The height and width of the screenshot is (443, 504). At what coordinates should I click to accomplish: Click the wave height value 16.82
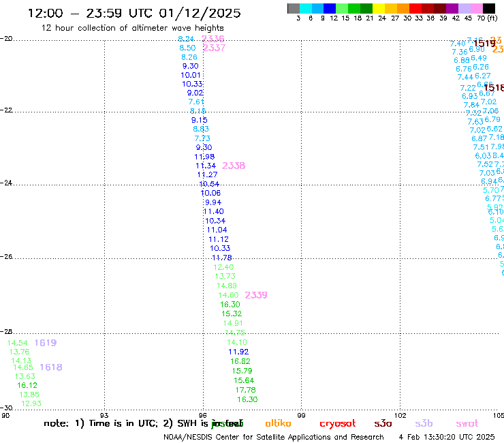point(240,361)
